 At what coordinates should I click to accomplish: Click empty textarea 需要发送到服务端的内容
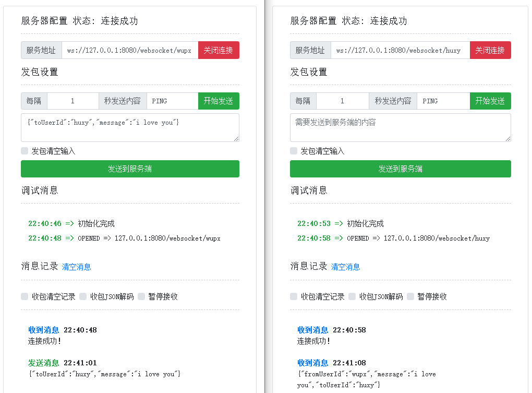point(401,127)
